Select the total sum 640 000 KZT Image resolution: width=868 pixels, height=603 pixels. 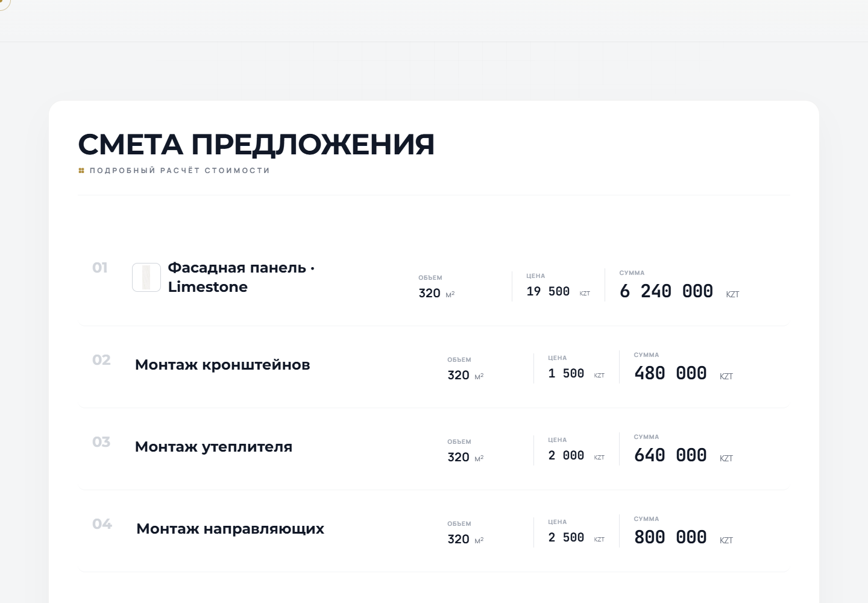(684, 456)
